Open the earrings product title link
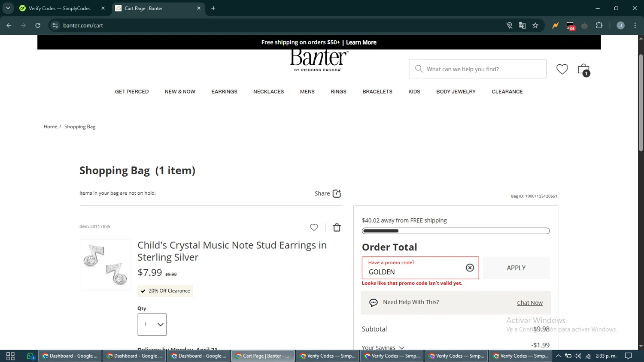 coord(232,251)
